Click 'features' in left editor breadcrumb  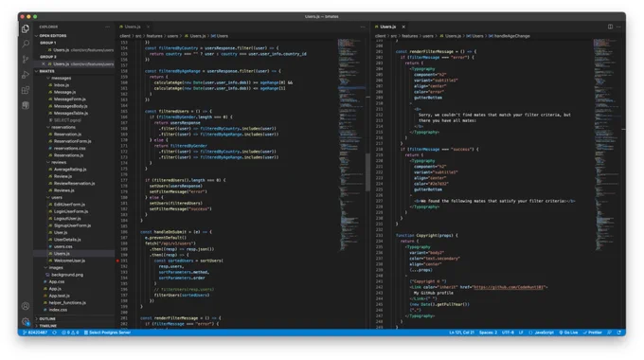(x=154, y=36)
